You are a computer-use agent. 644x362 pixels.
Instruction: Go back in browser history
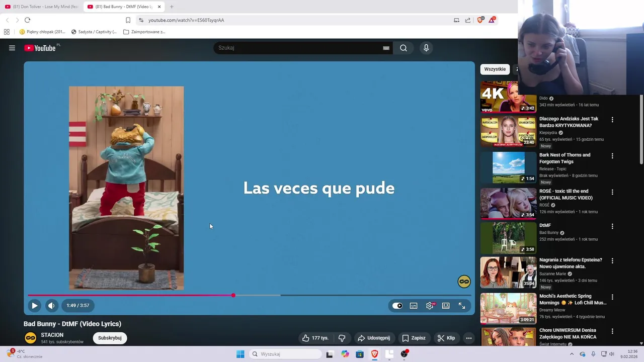[x=7, y=20]
